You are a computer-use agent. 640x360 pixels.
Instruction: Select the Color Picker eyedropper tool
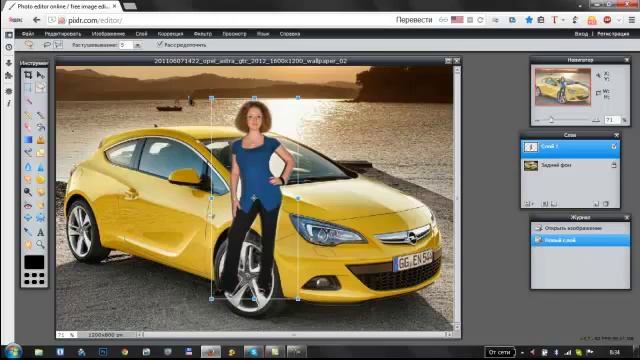[x=28, y=232]
